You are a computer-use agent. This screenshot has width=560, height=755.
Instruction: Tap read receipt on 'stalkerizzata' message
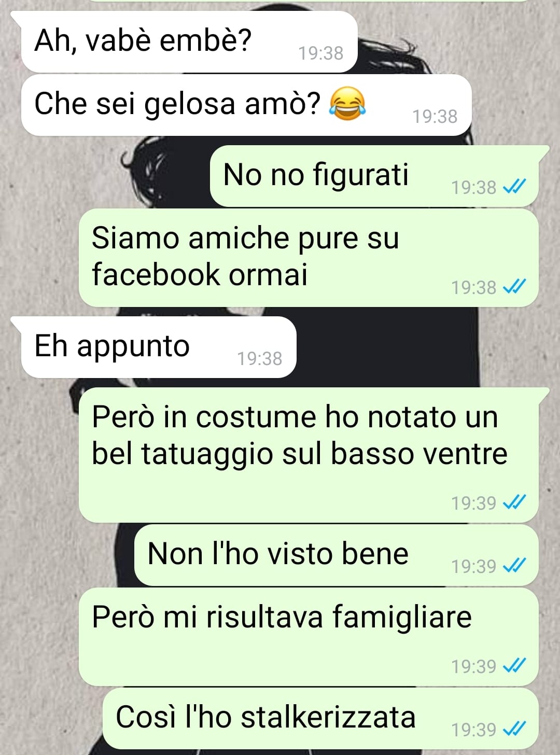515,729
